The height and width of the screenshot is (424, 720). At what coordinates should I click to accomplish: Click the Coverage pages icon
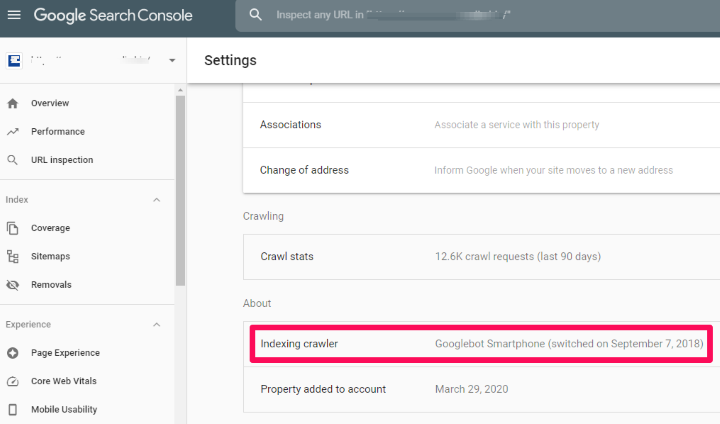pyautogui.click(x=13, y=228)
